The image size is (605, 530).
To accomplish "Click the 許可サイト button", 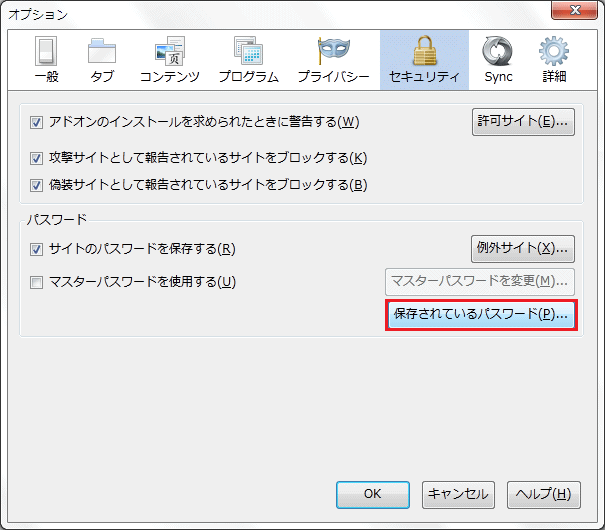I will click(523, 122).
